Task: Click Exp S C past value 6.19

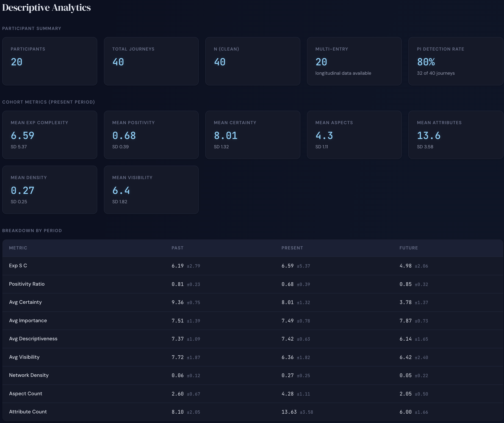Action: pyautogui.click(x=178, y=266)
